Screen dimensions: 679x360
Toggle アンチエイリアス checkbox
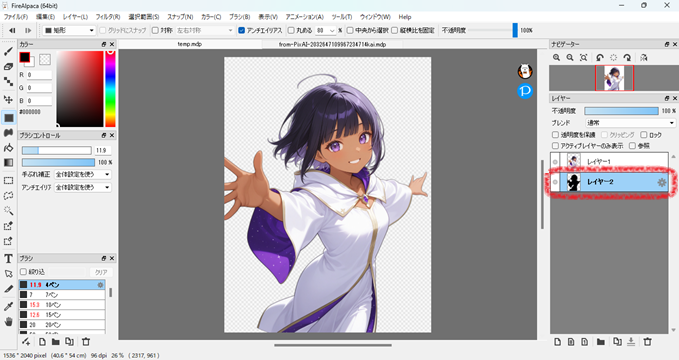(242, 30)
